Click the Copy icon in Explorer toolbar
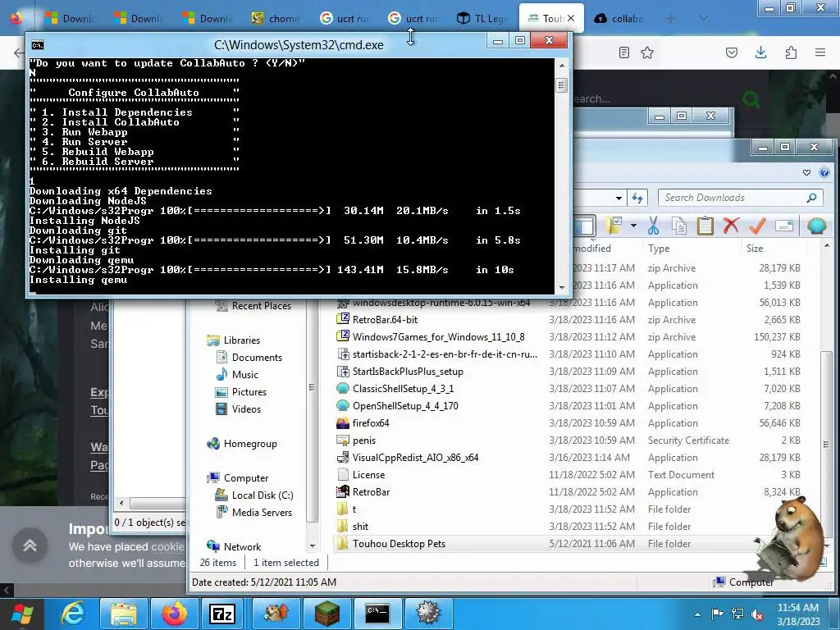This screenshot has height=630, width=840. coord(678,226)
